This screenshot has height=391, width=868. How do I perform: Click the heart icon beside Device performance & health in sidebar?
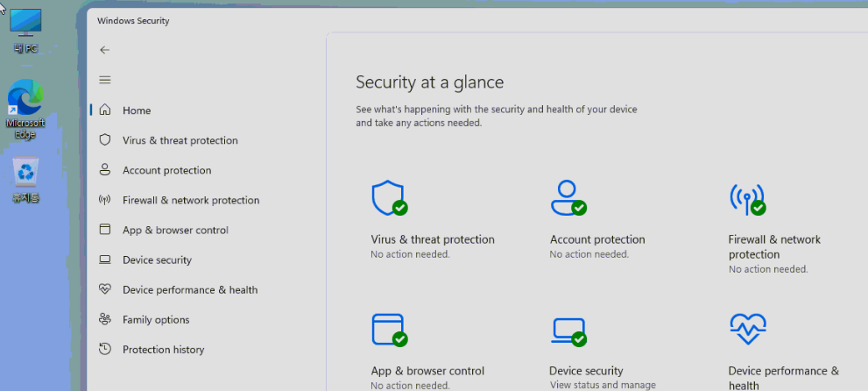[104, 289]
